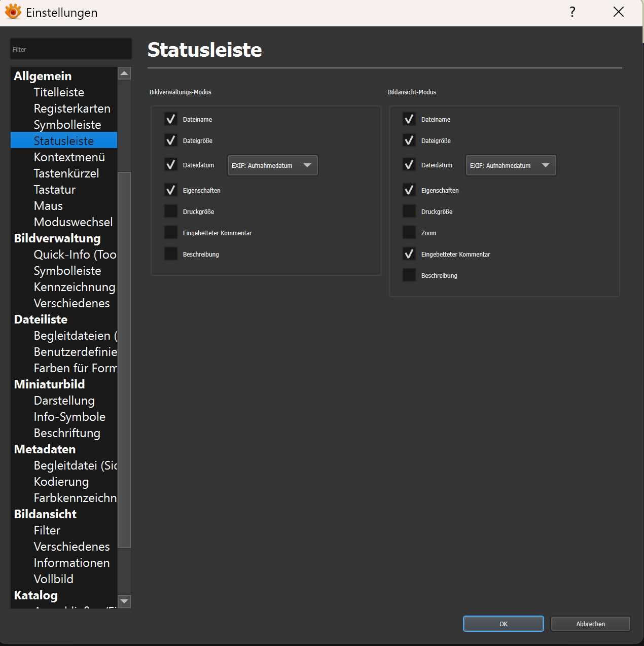
Task: Uncheck Dateiname in Bildverwaltungs-Modus
Action: (x=171, y=119)
